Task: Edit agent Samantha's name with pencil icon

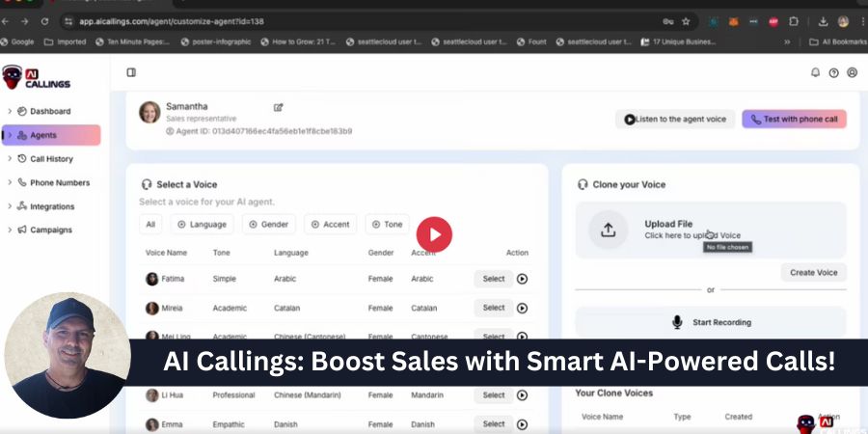Action: [279, 107]
